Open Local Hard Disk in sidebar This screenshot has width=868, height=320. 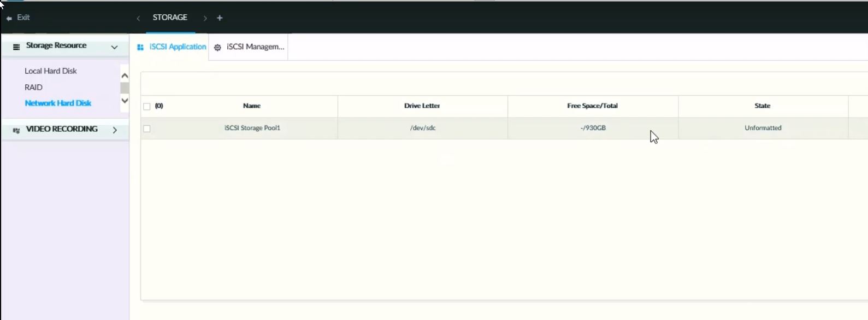click(x=51, y=71)
